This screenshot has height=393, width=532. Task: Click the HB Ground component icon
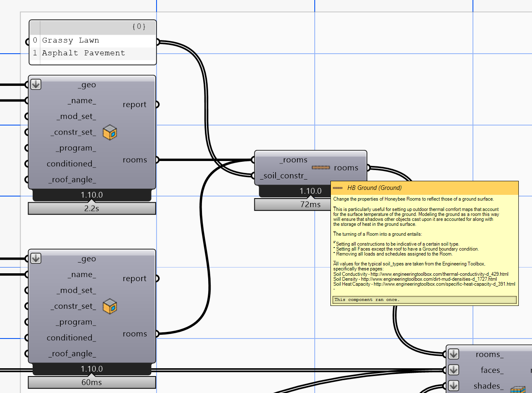click(321, 168)
